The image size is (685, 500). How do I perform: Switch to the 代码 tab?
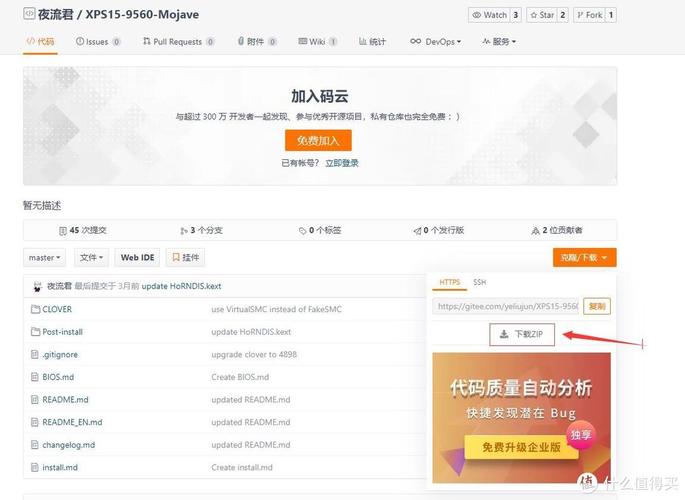coord(40,41)
